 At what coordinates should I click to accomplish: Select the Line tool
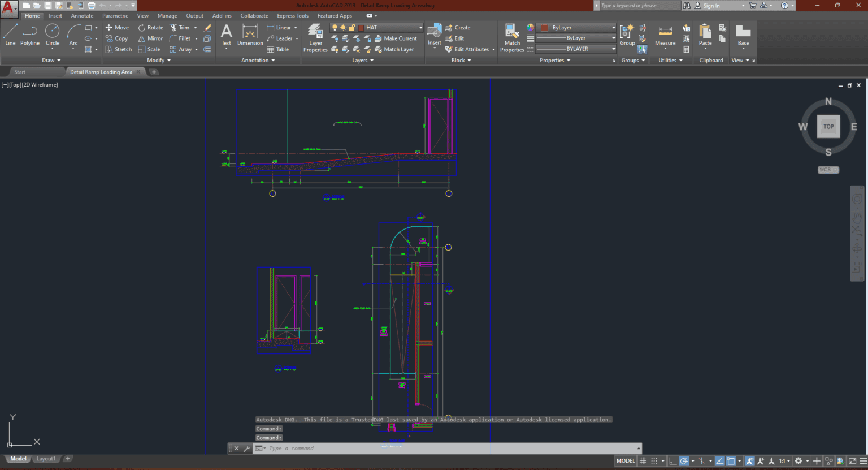10,35
